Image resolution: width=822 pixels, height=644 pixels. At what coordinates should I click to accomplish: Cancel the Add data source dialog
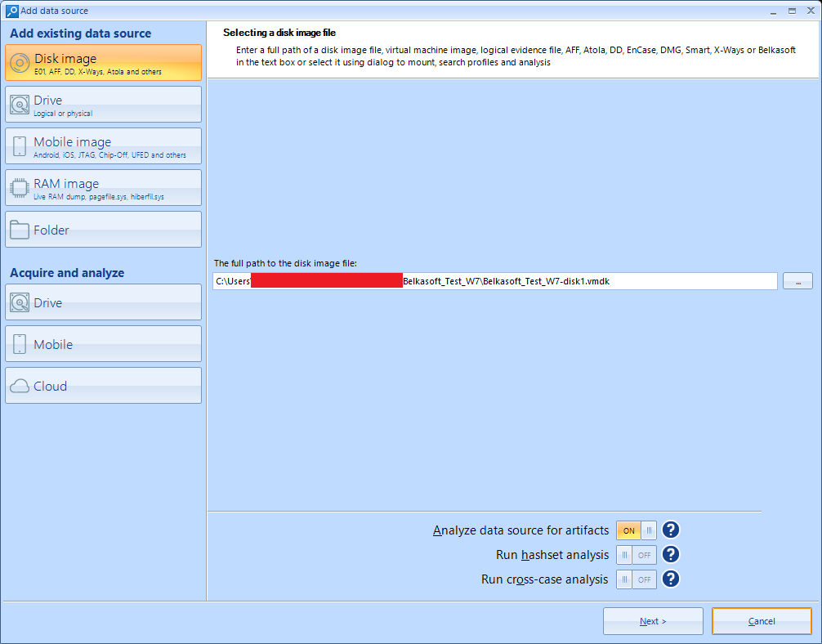pyautogui.click(x=762, y=621)
